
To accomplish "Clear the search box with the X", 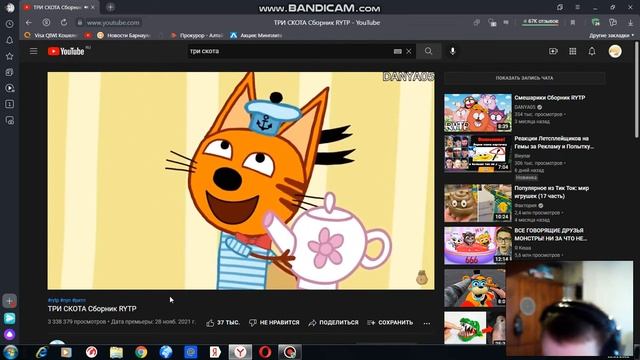I will 409,51.
